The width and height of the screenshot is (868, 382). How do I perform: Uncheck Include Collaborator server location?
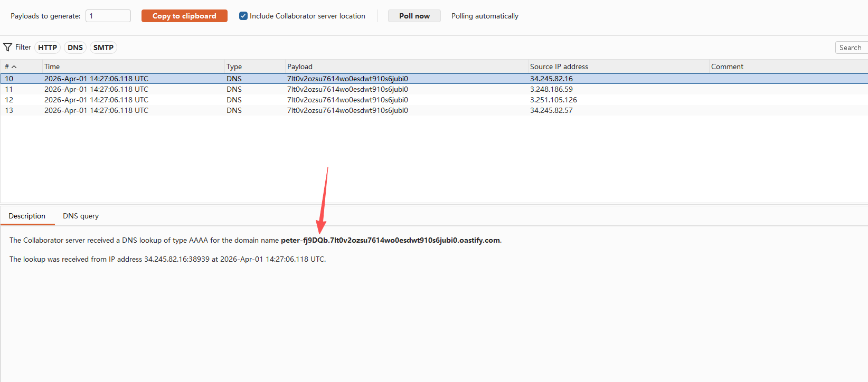[243, 16]
